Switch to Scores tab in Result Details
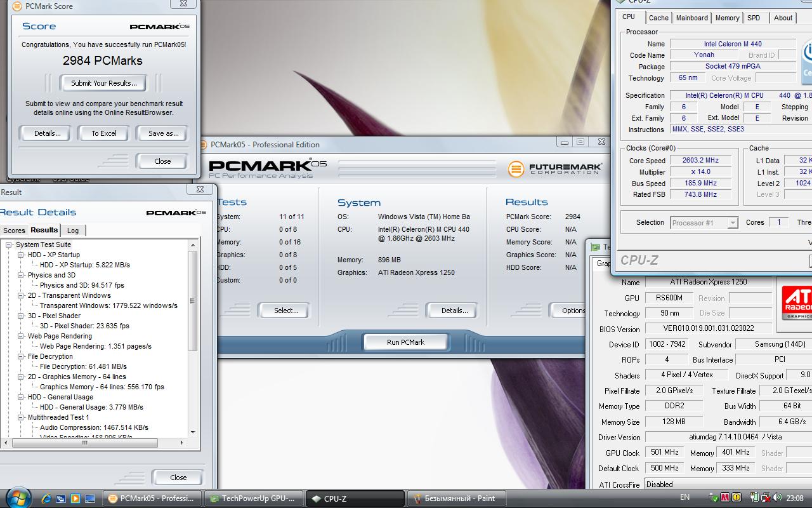This screenshot has height=508, width=812. pos(14,231)
